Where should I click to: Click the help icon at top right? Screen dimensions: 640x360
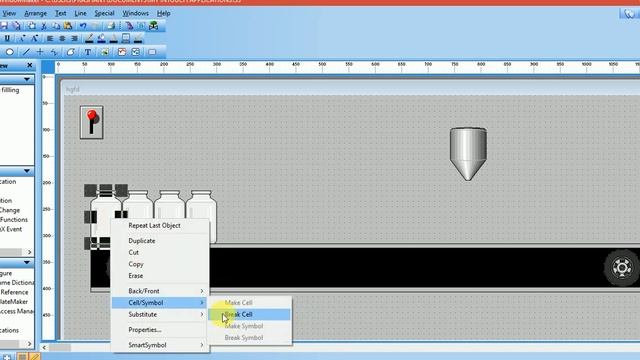(x=630, y=13)
